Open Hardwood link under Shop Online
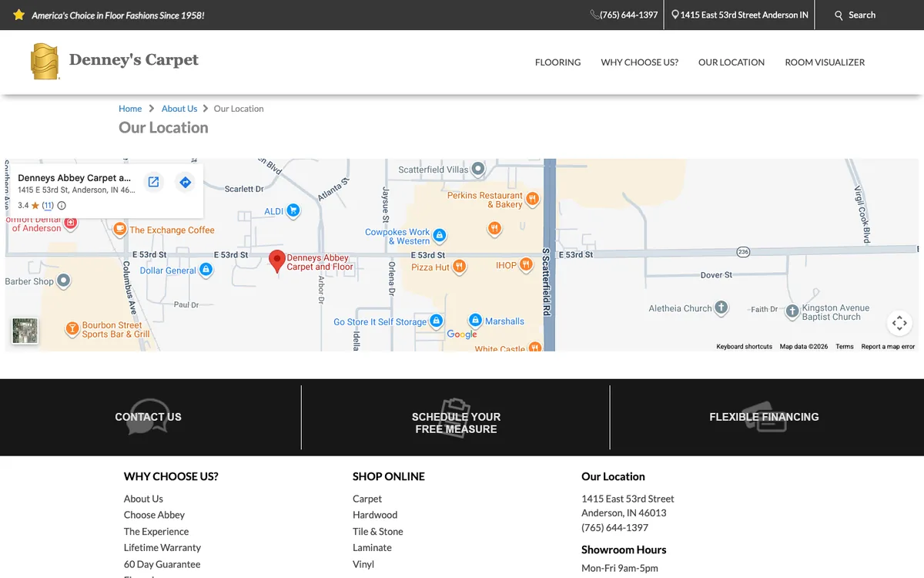The width and height of the screenshot is (924, 578). pyautogui.click(x=375, y=515)
